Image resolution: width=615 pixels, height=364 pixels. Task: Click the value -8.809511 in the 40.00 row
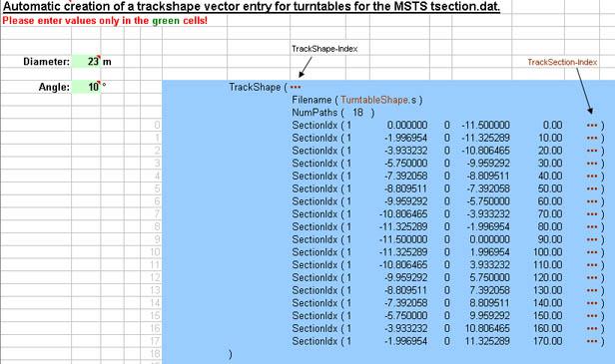[488, 177]
